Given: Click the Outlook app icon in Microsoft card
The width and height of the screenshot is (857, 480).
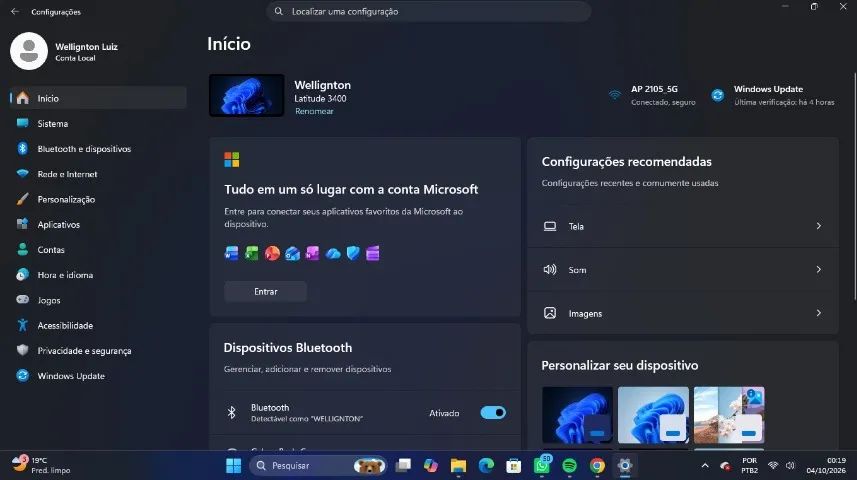Looking at the screenshot, I should click(x=292, y=253).
